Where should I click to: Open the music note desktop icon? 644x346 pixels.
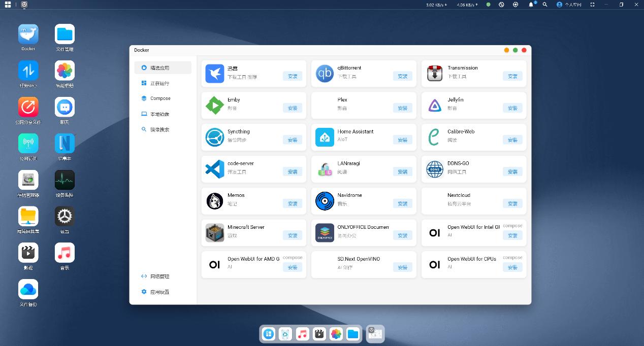tap(65, 253)
